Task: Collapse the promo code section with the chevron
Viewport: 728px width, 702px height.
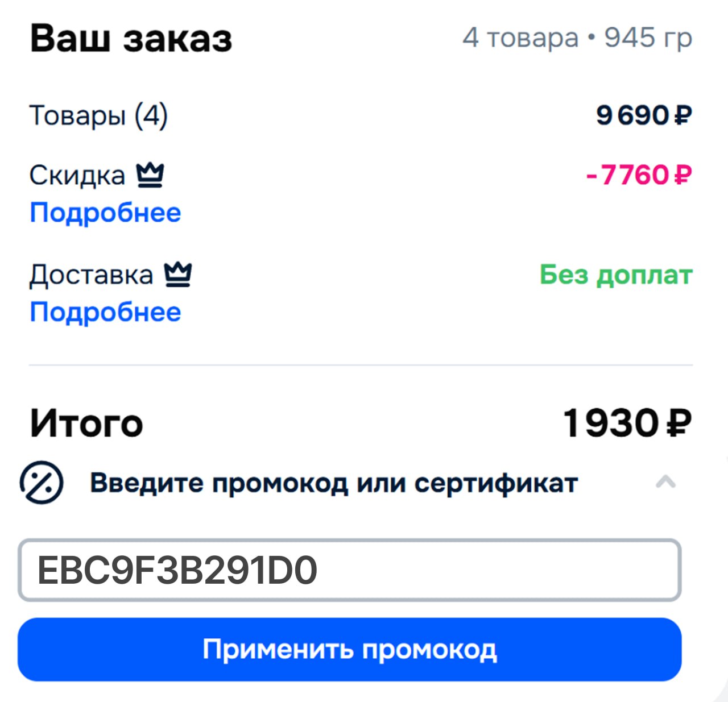Action: [x=665, y=483]
